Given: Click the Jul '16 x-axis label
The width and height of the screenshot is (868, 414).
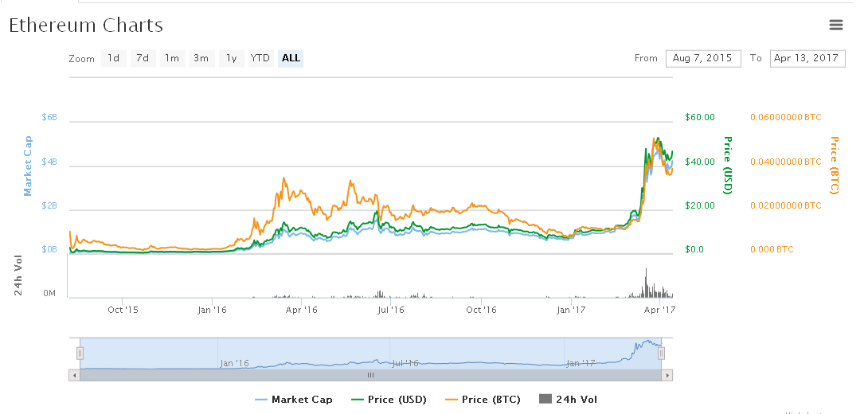Looking at the screenshot, I should click(x=391, y=310).
